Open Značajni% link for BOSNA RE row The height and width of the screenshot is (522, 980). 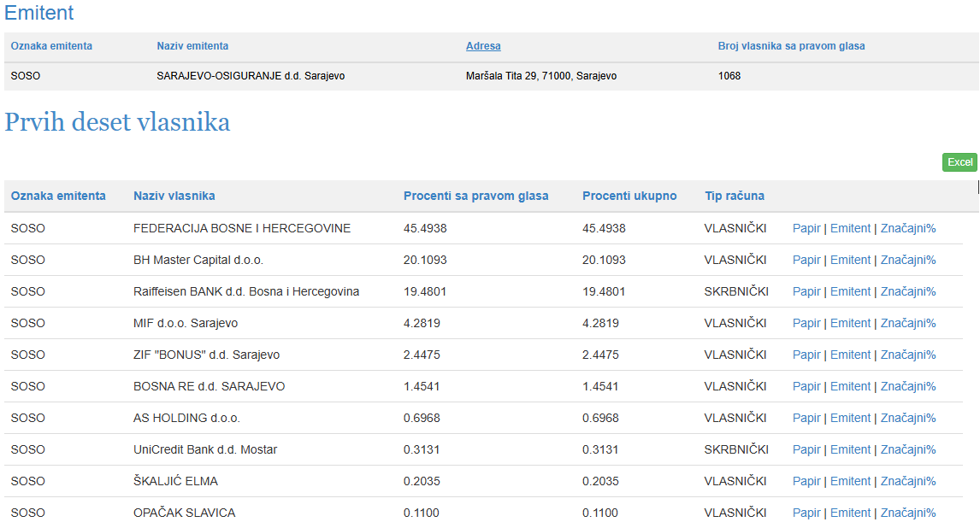click(908, 386)
